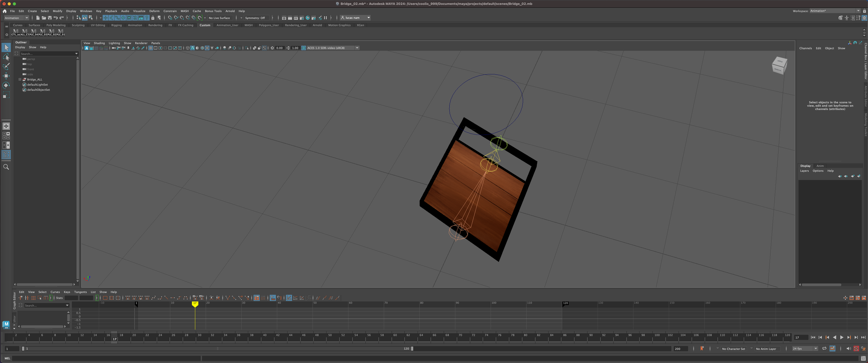Open the Constrain menu
The height and width of the screenshot is (363, 868).
170,11
